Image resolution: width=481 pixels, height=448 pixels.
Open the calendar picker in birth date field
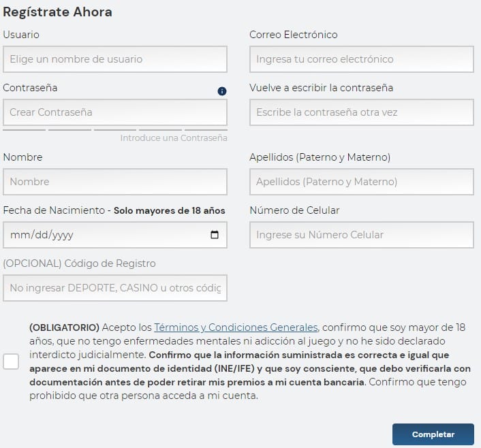coord(215,235)
